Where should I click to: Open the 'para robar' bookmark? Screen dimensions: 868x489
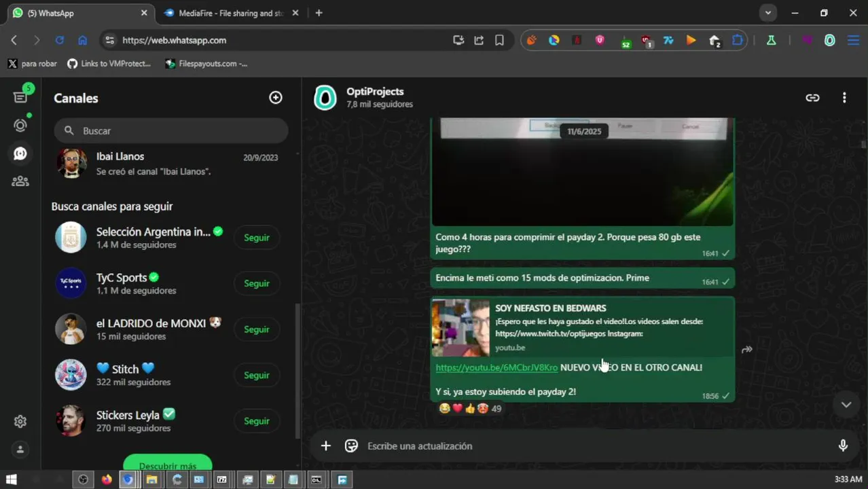[33, 63]
